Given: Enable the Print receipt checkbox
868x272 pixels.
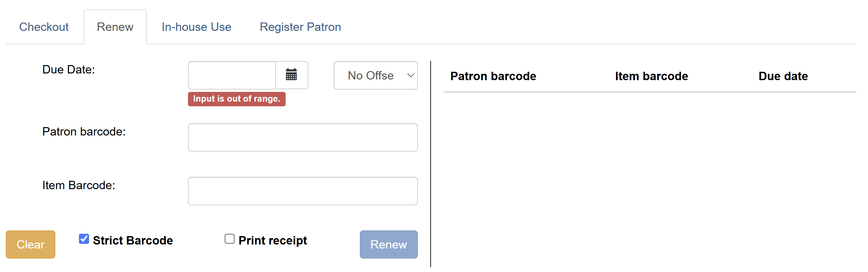Looking at the screenshot, I should [x=230, y=239].
